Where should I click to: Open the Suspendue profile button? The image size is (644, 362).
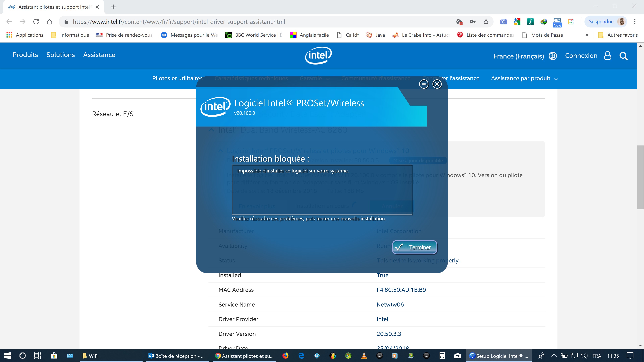[x=606, y=22]
